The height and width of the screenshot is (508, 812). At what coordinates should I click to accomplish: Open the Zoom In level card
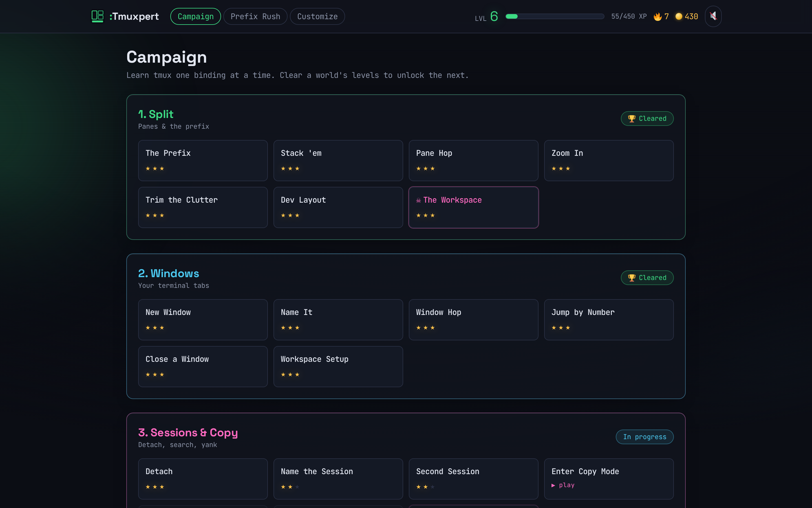(x=609, y=161)
